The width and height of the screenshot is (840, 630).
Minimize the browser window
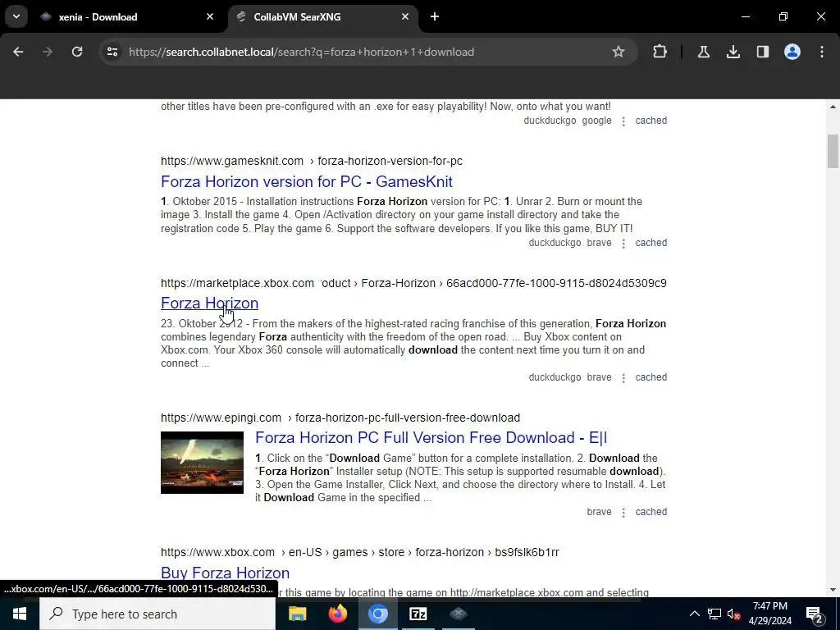pos(745,16)
